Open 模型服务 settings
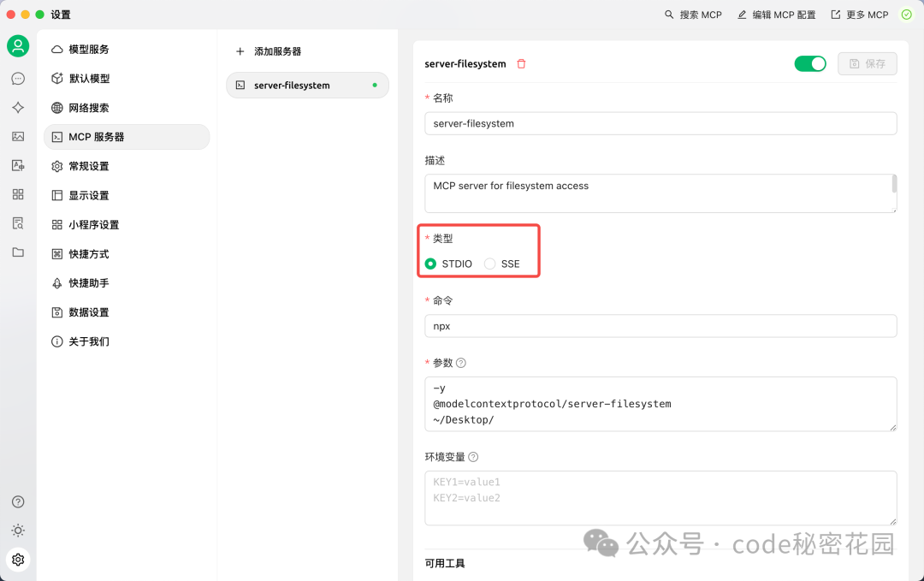This screenshot has height=581, width=924. [127, 49]
